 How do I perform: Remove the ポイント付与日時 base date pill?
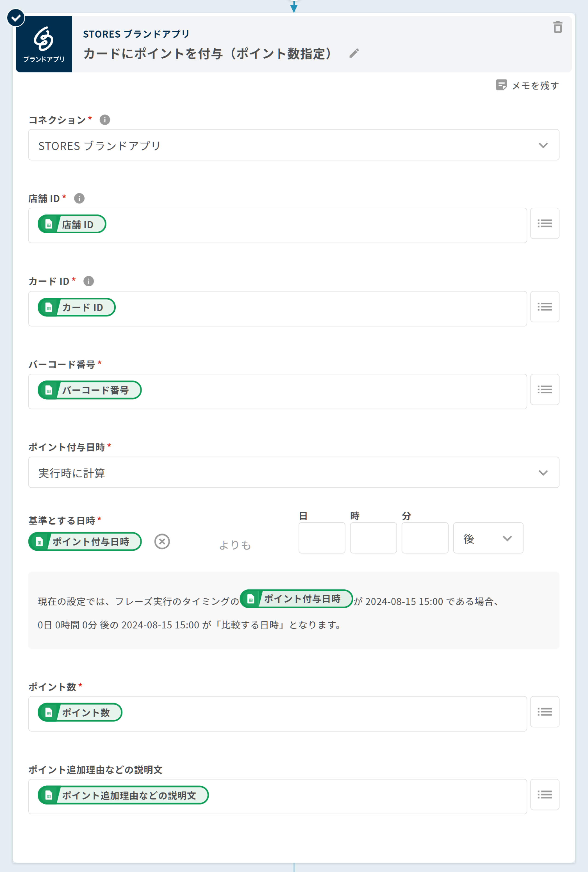point(162,542)
